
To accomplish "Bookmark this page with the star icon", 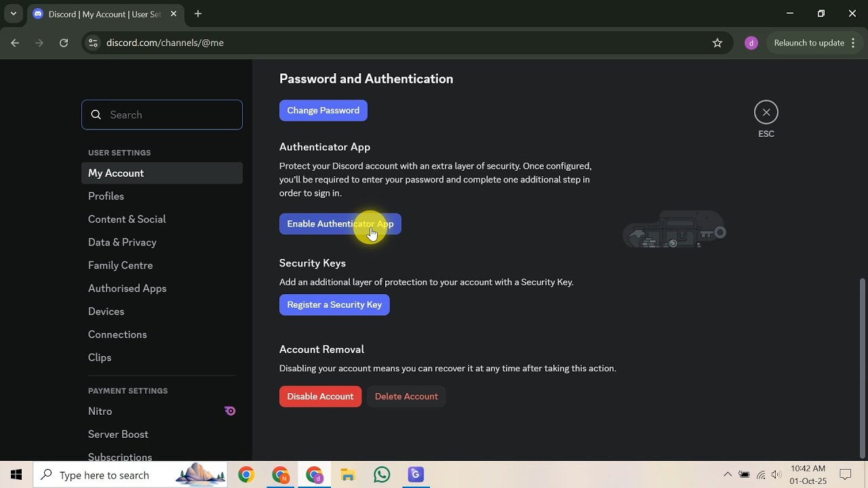I will 717,43.
